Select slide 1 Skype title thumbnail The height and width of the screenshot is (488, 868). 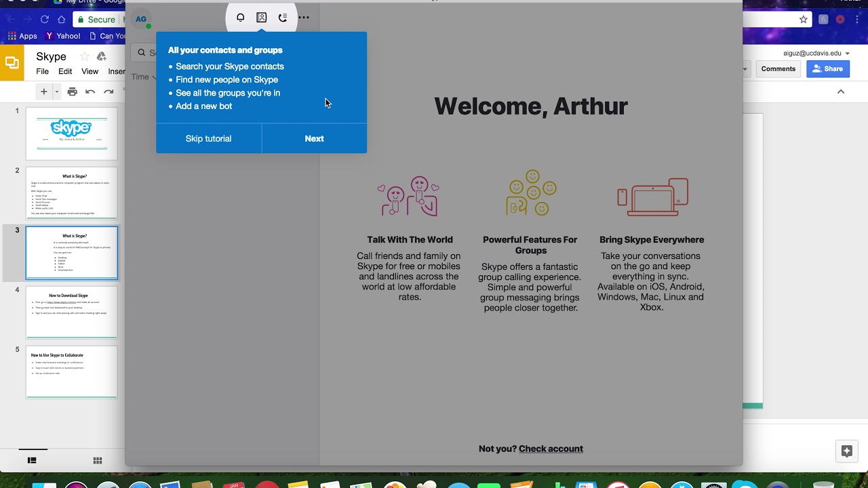pos(72,134)
